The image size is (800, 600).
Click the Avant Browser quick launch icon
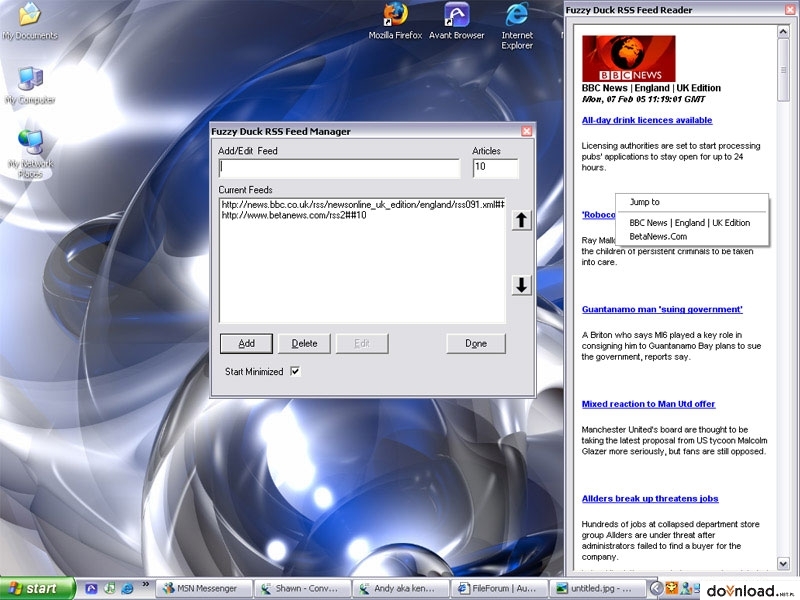(91, 588)
